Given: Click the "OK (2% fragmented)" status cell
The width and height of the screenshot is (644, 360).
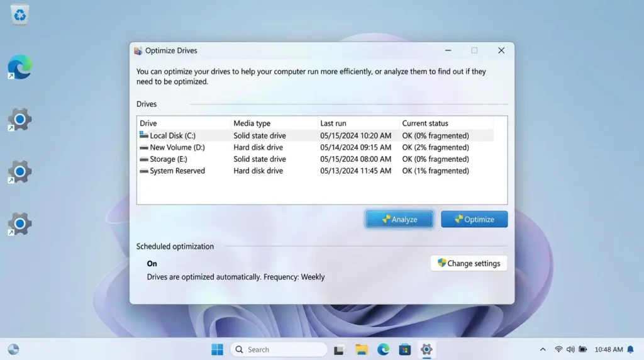Looking at the screenshot, I should (x=435, y=147).
